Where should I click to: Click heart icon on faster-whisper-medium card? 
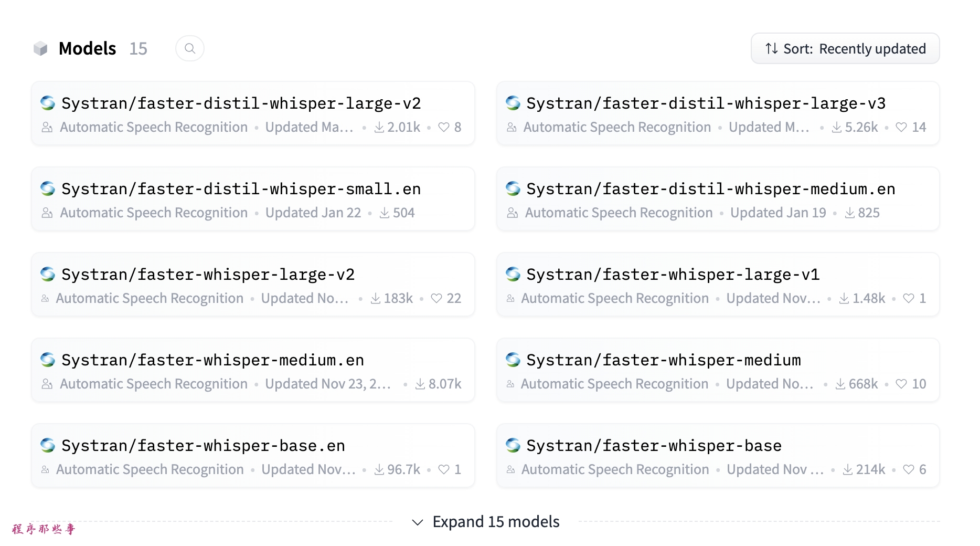[901, 384]
